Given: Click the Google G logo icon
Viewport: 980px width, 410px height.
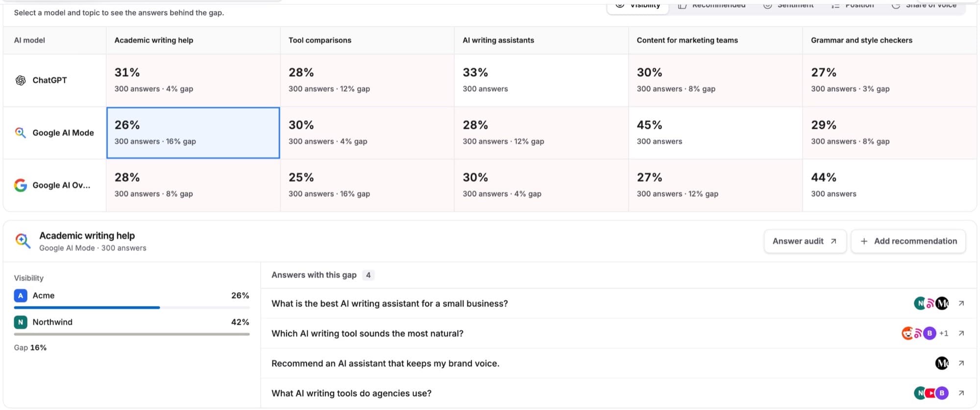Looking at the screenshot, I should 21,185.
